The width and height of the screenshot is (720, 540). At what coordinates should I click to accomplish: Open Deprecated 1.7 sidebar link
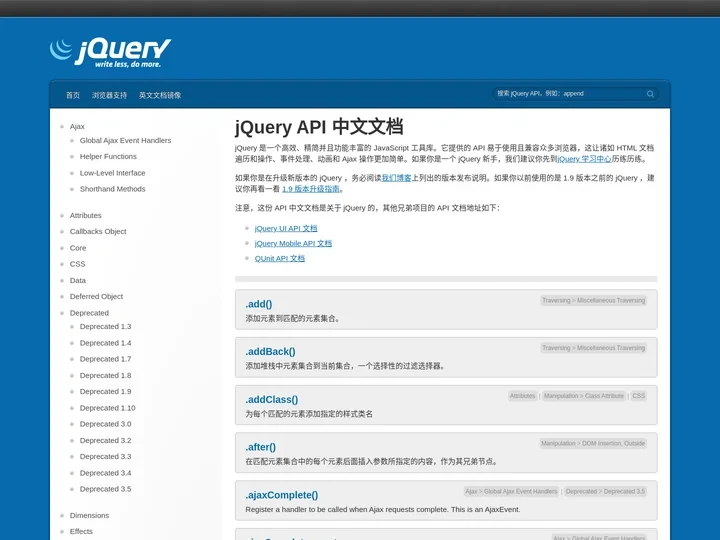105,359
